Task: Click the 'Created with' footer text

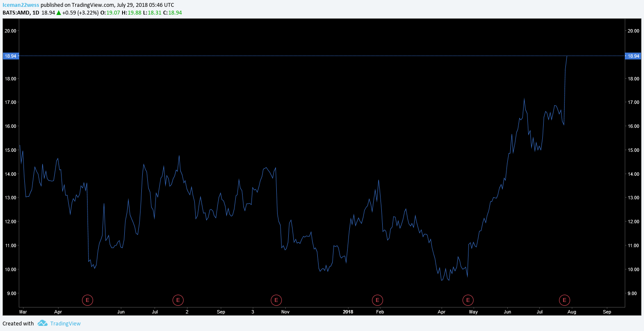Action: click(18, 324)
